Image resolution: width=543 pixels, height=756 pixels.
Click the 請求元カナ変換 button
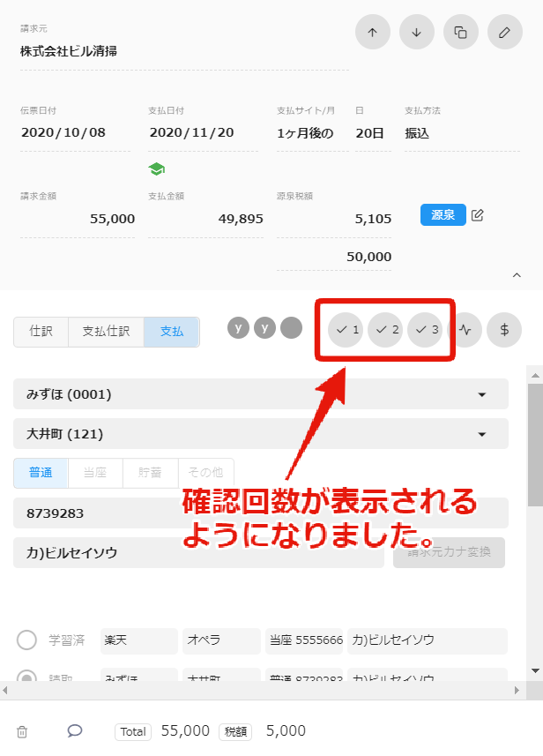[x=449, y=552]
